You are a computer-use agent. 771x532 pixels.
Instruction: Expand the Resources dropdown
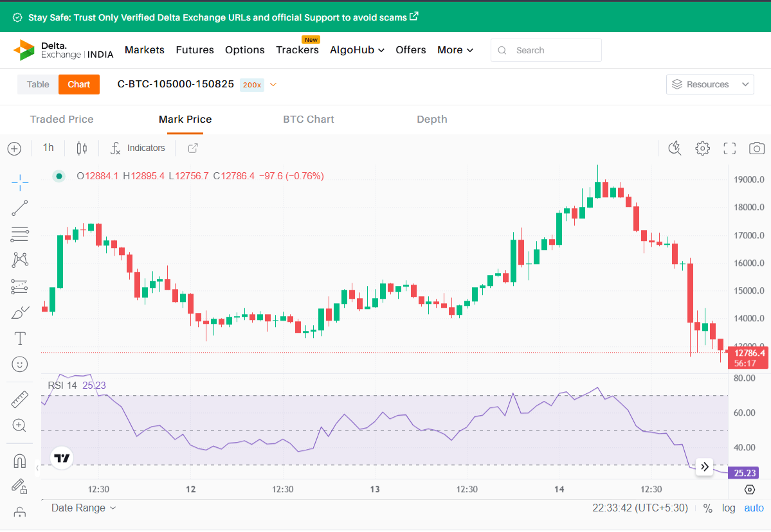tap(710, 84)
